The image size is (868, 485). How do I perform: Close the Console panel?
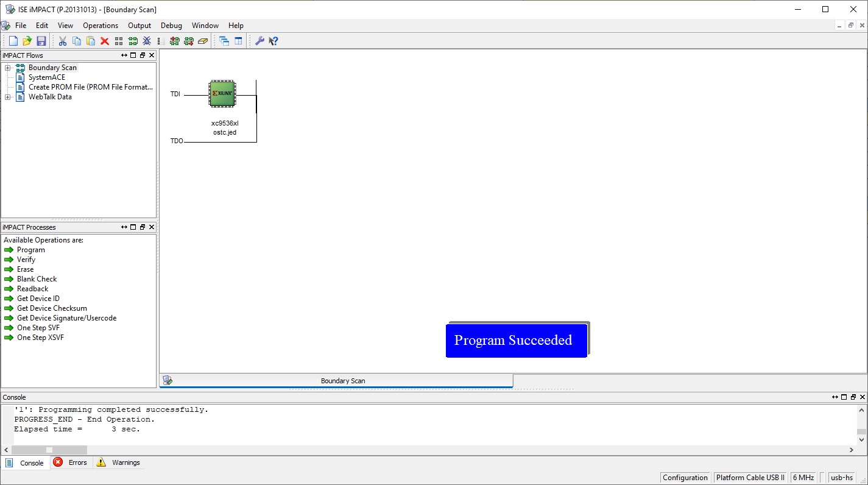(863, 397)
